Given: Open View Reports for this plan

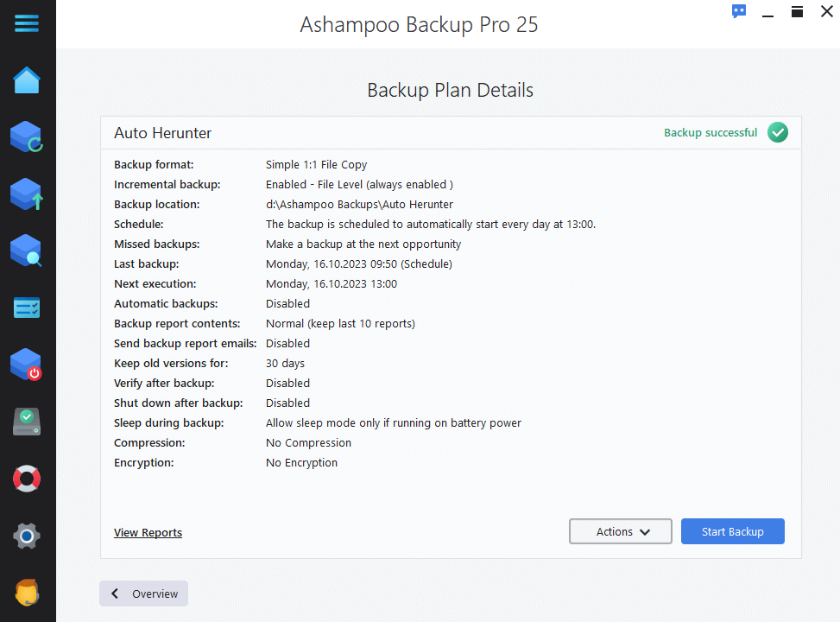Looking at the screenshot, I should (148, 532).
